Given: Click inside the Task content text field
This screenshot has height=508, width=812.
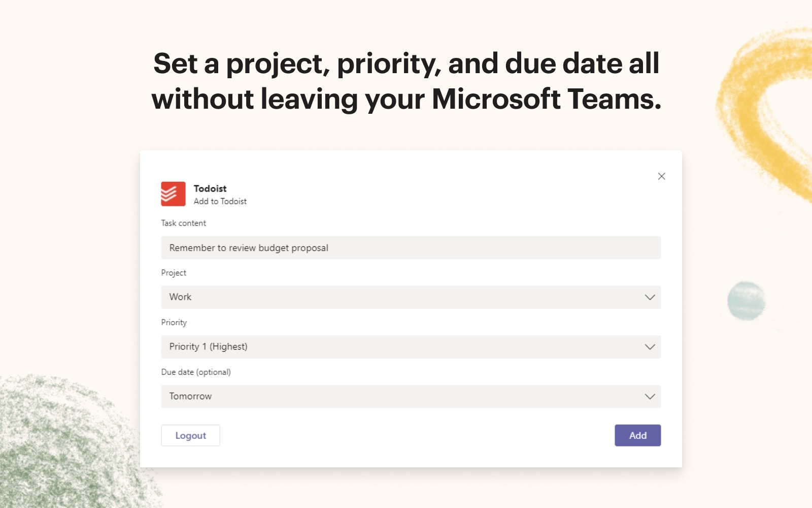Looking at the screenshot, I should 410,248.
